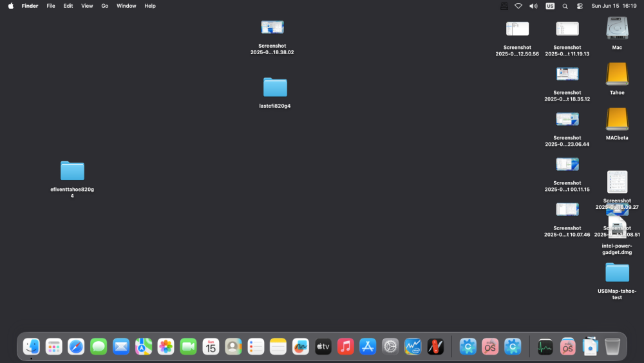Select the Mac internal drive icon
Image resolution: width=644 pixels, height=363 pixels.
617,28
